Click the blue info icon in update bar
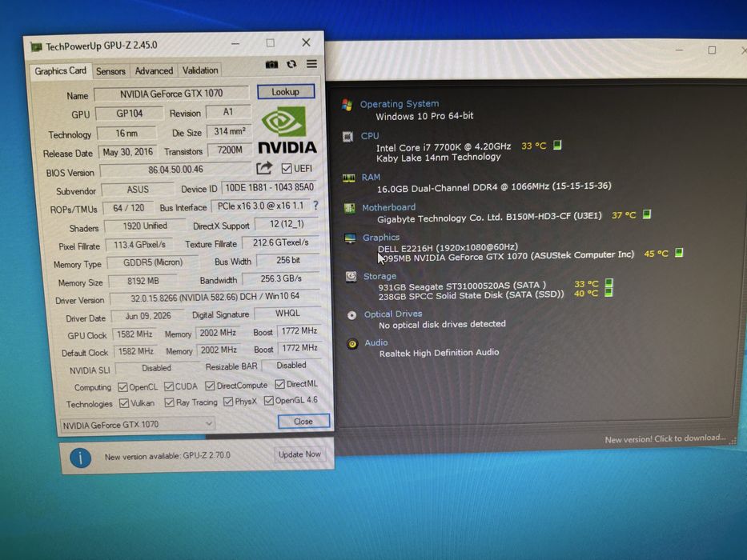Viewport: 747px width, 560px height. [x=81, y=458]
